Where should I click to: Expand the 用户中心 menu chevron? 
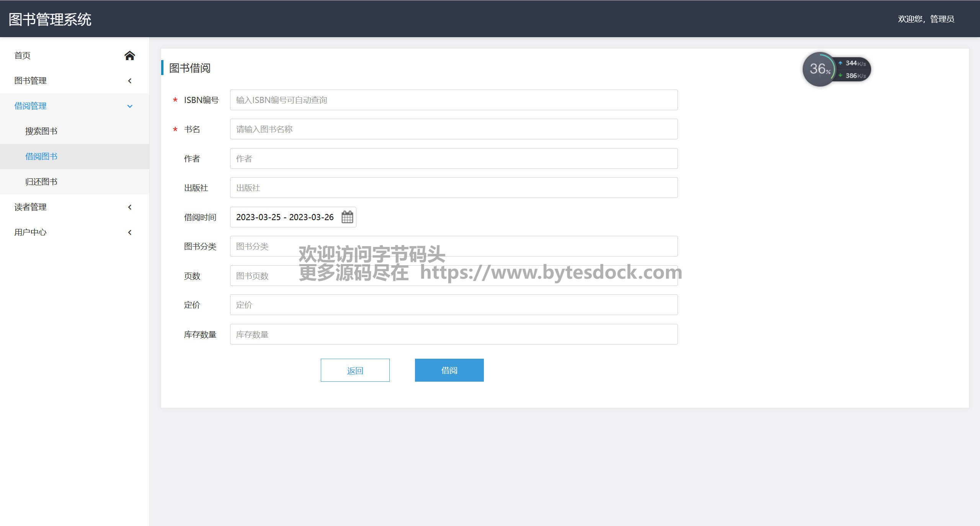130,232
